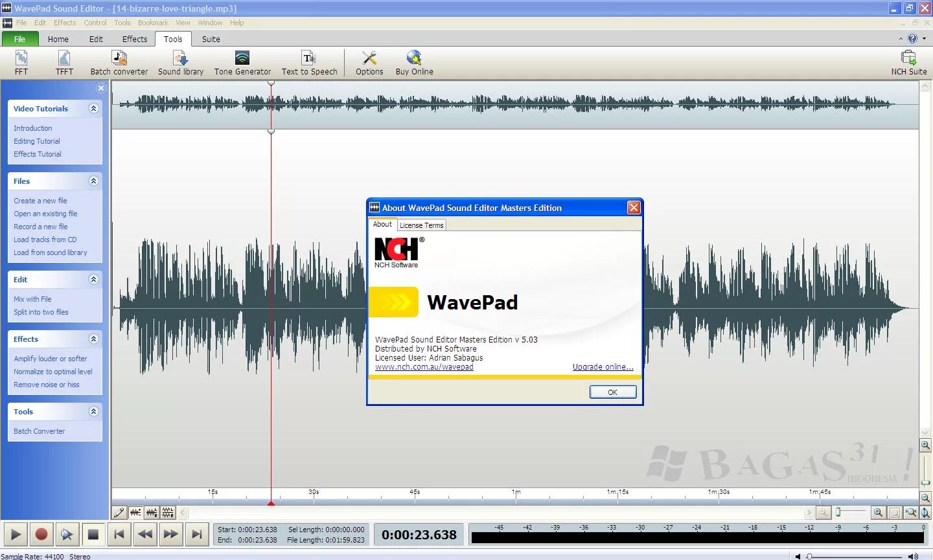Switch to combined channel waveform view
The width and height of the screenshot is (933, 560).
135,513
